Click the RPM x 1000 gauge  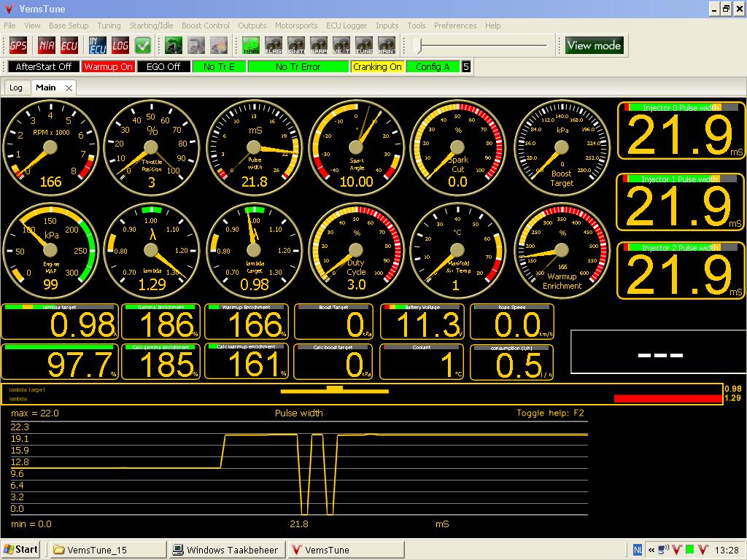click(x=50, y=147)
